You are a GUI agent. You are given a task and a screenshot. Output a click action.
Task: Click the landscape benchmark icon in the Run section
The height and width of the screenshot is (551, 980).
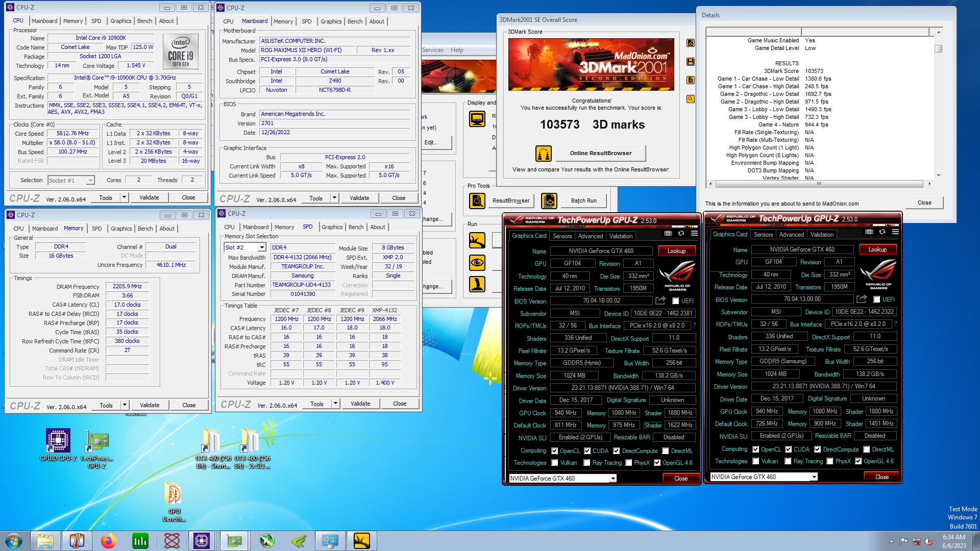point(477,240)
